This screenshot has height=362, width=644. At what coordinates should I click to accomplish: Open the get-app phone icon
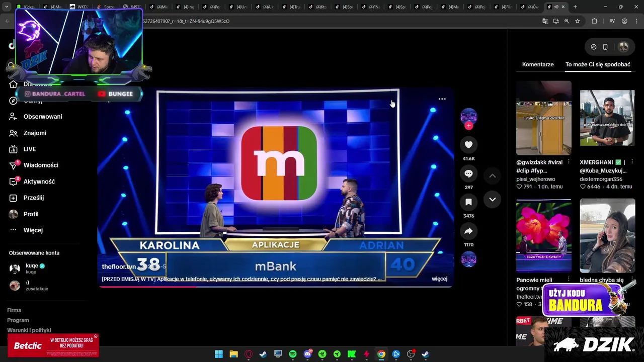(x=605, y=47)
